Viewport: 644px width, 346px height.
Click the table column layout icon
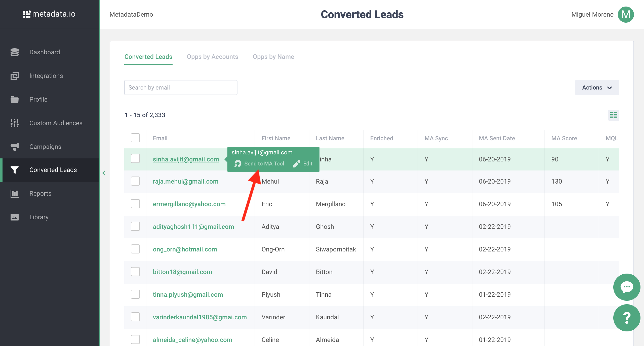click(614, 115)
